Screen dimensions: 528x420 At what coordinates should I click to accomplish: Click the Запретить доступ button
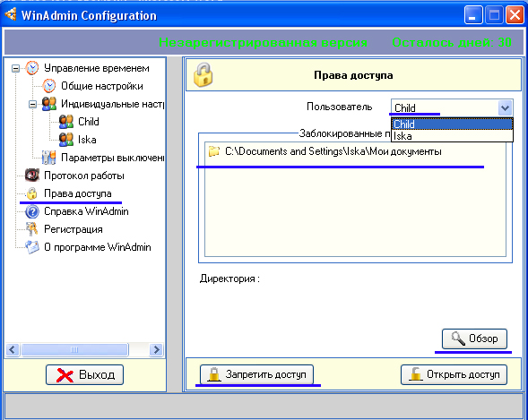[256, 374]
